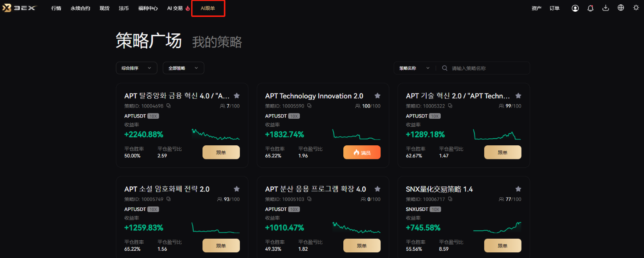Favorite the SNX量化交易策略 1.4 star
Screen dimensions: 644x258
[x=518, y=189]
